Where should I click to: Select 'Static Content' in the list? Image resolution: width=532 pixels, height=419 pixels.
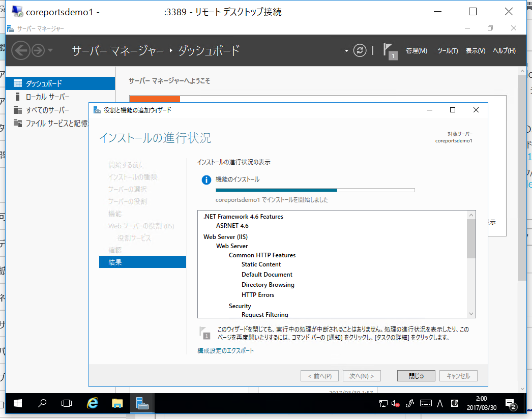(261, 264)
